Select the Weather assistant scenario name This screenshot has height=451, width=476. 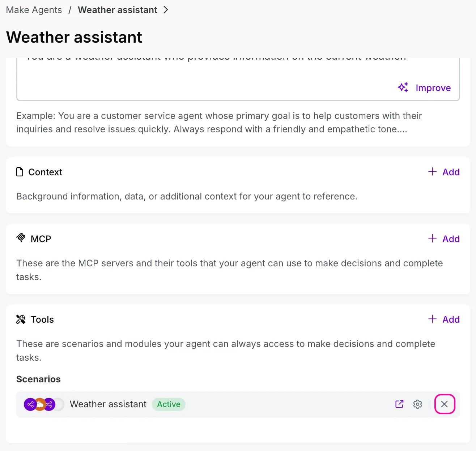click(x=108, y=404)
